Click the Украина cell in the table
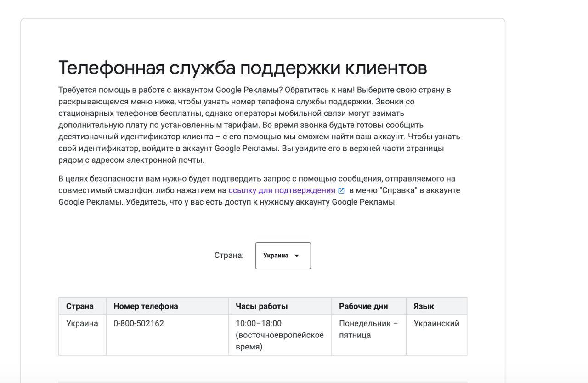The height and width of the screenshot is (383, 588). click(82, 323)
